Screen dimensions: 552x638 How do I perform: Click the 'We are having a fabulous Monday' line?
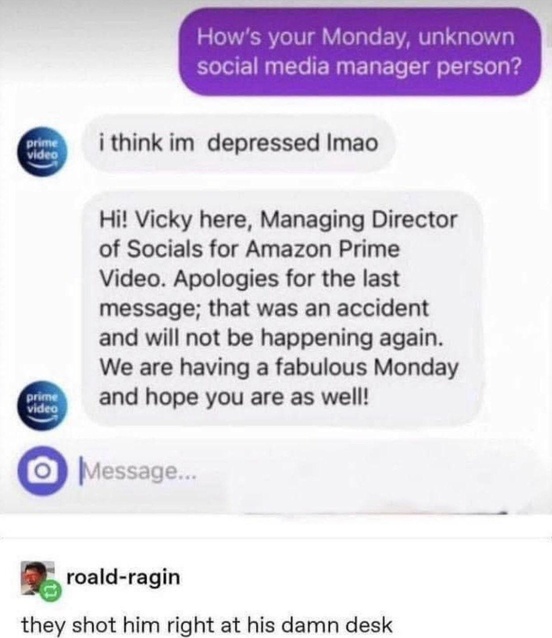pyautogui.click(x=279, y=367)
